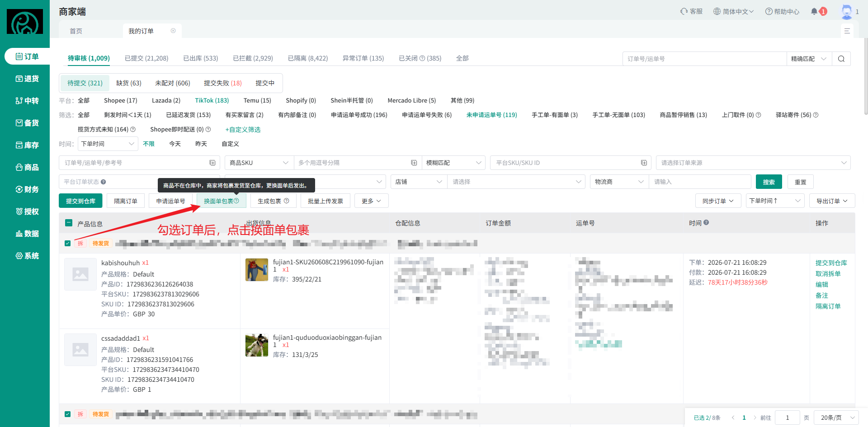868x427 pixels.
Task: Open the 财务 finance sidebar section
Action: click(27, 189)
